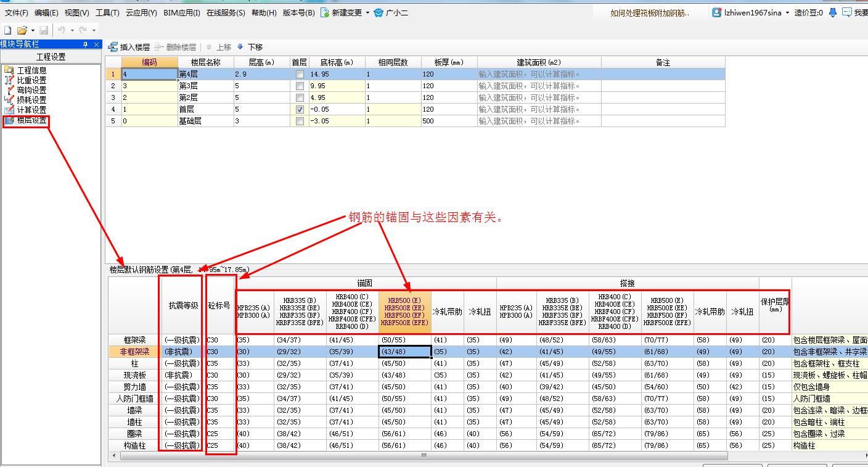Open the 文件(F) menu
This screenshot has width=868, height=467.
coord(17,12)
